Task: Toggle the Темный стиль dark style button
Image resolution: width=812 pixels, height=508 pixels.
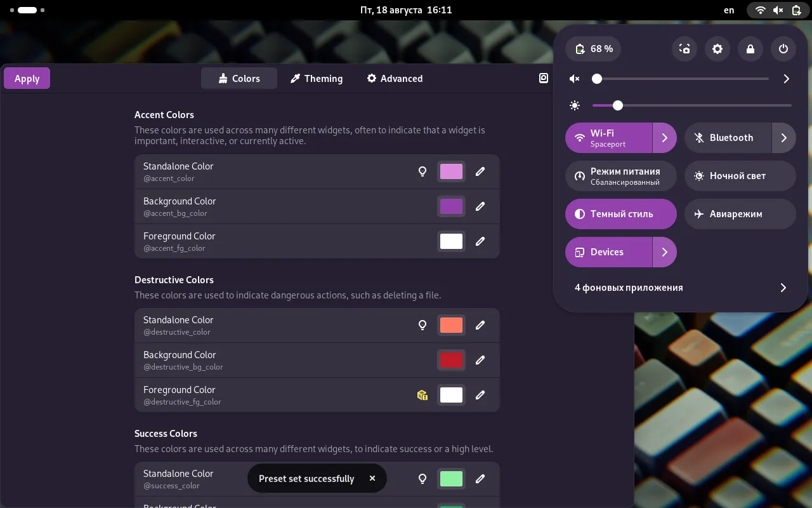Action: 612,214
